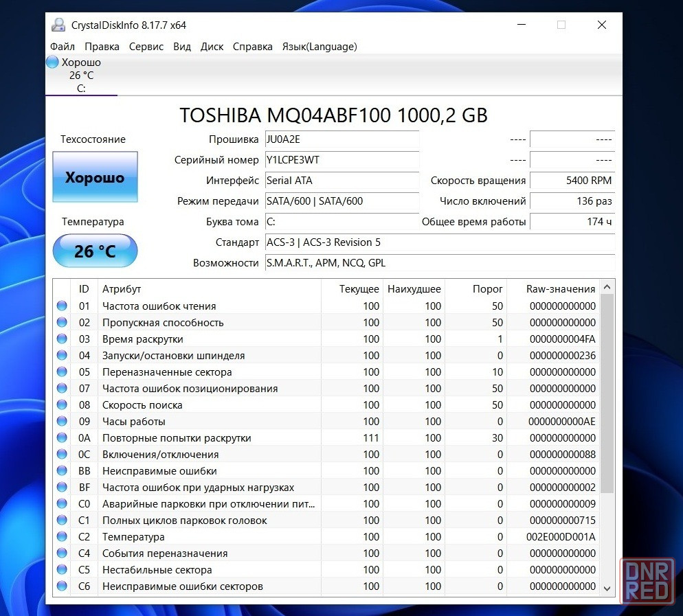Screen dimensions: 683x616
Task: Click the Серийный номер field Y1LCPE3WT
Action: pos(342,160)
